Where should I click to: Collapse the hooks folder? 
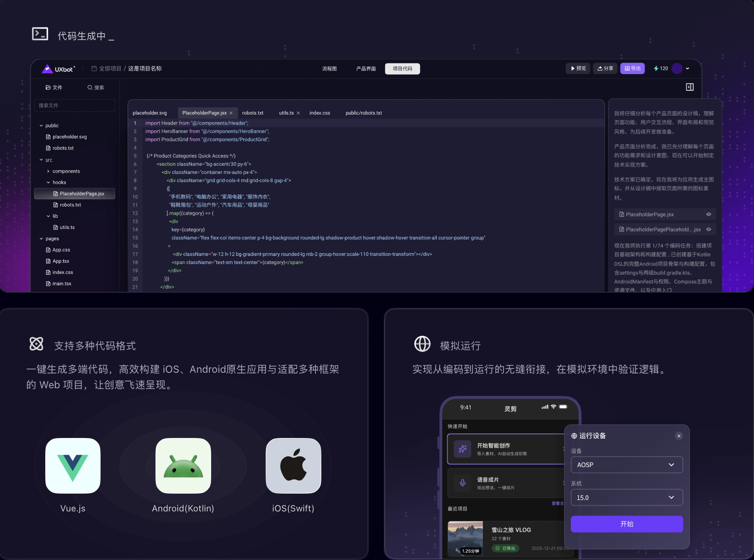pos(48,182)
